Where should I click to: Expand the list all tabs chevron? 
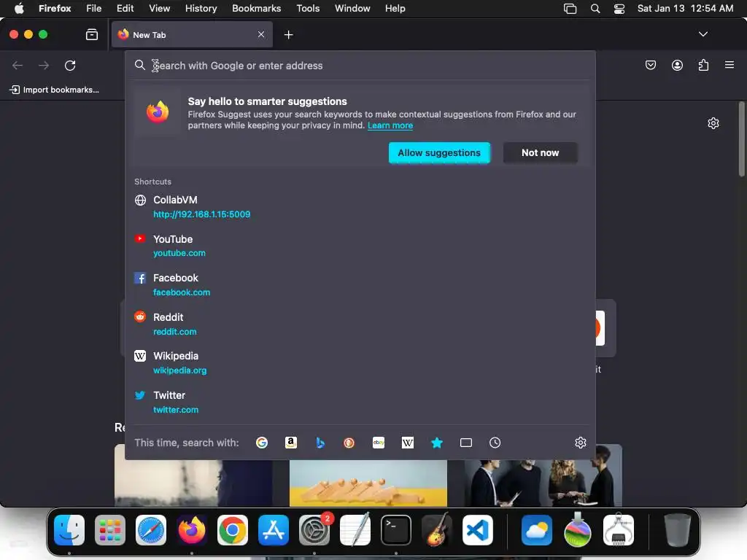tap(703, 34)
